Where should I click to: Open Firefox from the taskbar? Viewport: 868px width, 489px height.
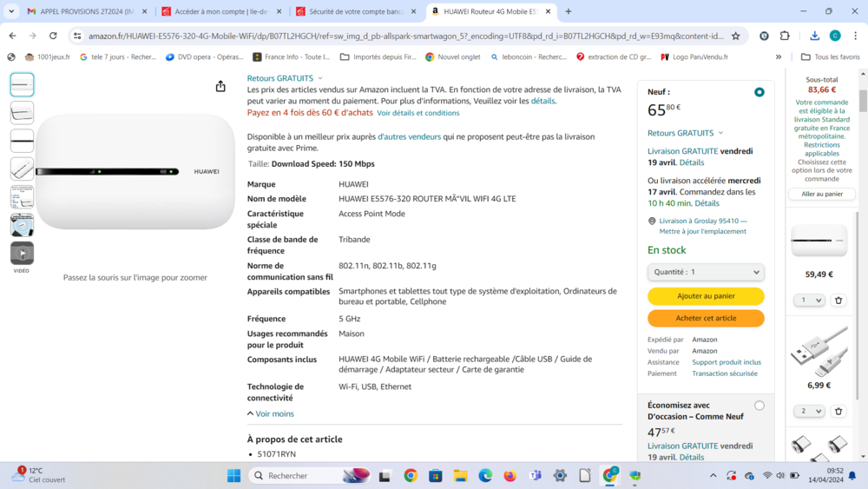pos(510,476)
